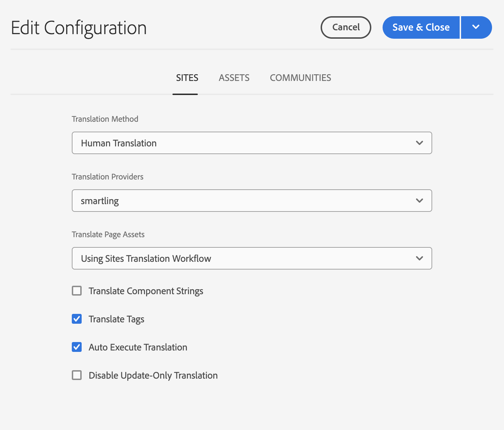The image size is (504, 430).
Task: Expand the Translation Providers smartling dropdown
Action: click(x=252, y=201)
